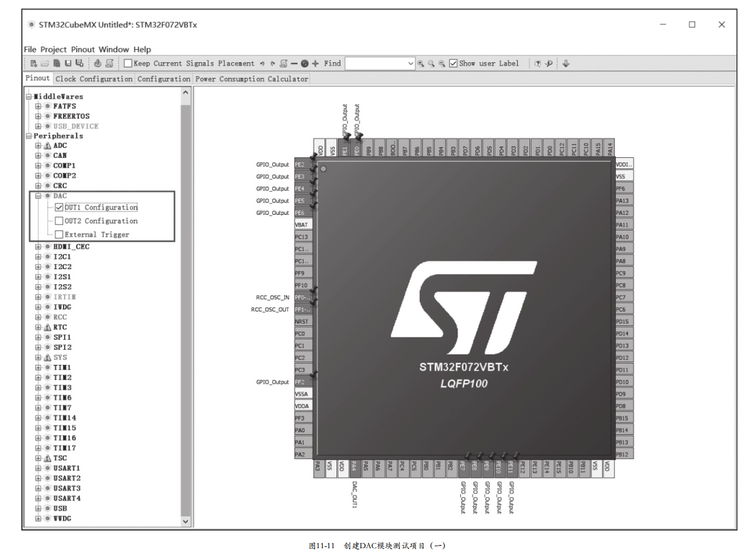This screenshot has width=756, height=560.
Task: Toggle Show user Label checkbox
Action: 453,63
